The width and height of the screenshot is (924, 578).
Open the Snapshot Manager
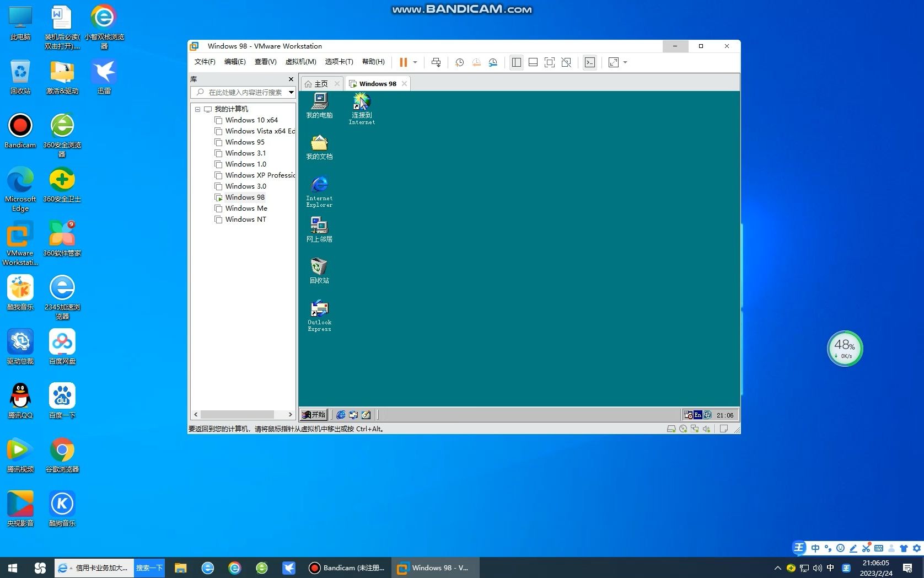coord(493,62)
